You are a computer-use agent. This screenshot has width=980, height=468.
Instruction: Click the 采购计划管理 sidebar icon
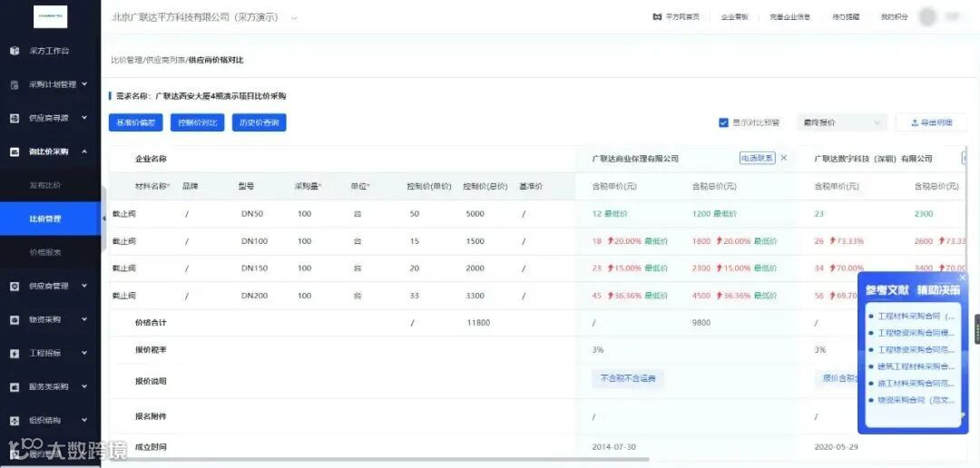(x=15, y=84)
